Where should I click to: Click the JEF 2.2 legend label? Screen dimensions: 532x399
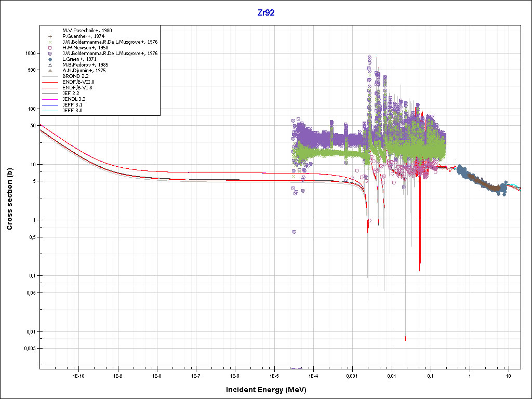click(71, 94)
